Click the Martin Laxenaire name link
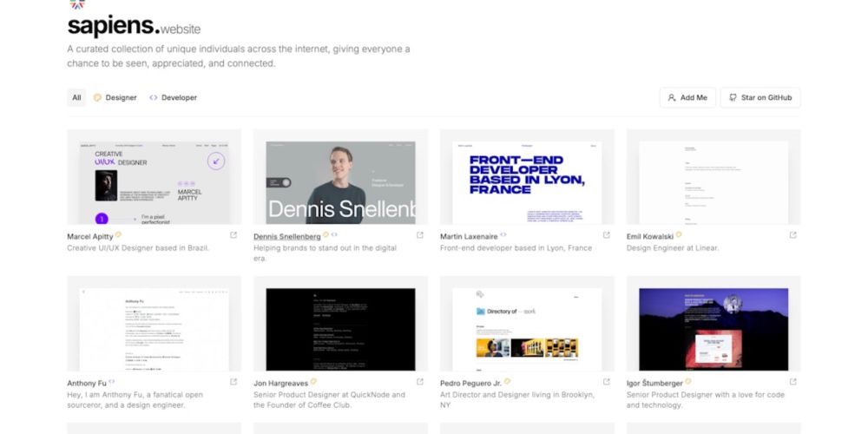Viewport: 868px width, 434px height. (x=469, y=236)
